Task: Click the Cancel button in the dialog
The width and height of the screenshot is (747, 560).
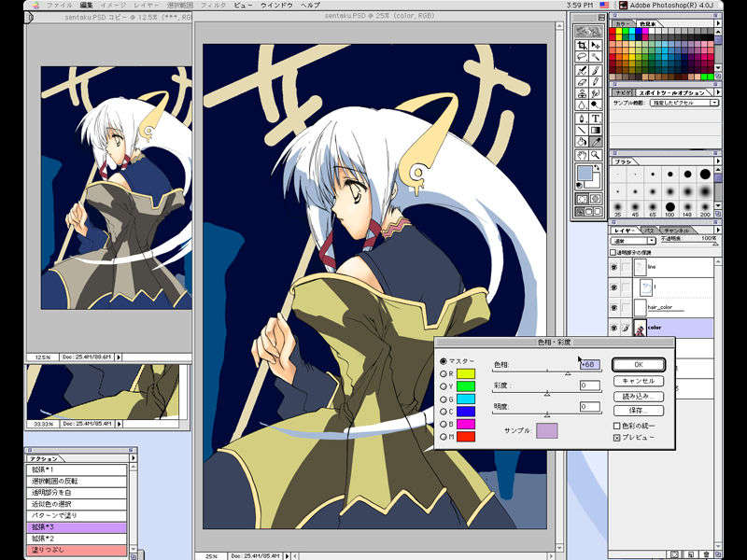Action: (639, 381)
